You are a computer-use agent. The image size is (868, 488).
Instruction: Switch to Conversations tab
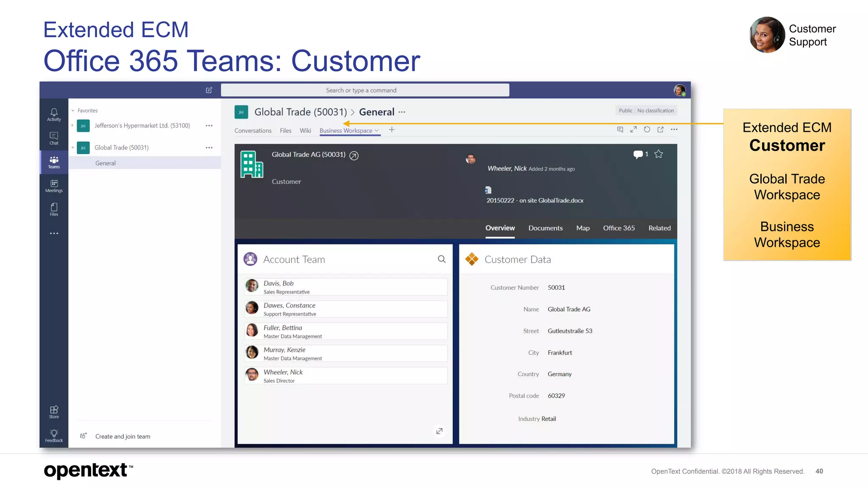pyautogui.click(x=253, y=130)
